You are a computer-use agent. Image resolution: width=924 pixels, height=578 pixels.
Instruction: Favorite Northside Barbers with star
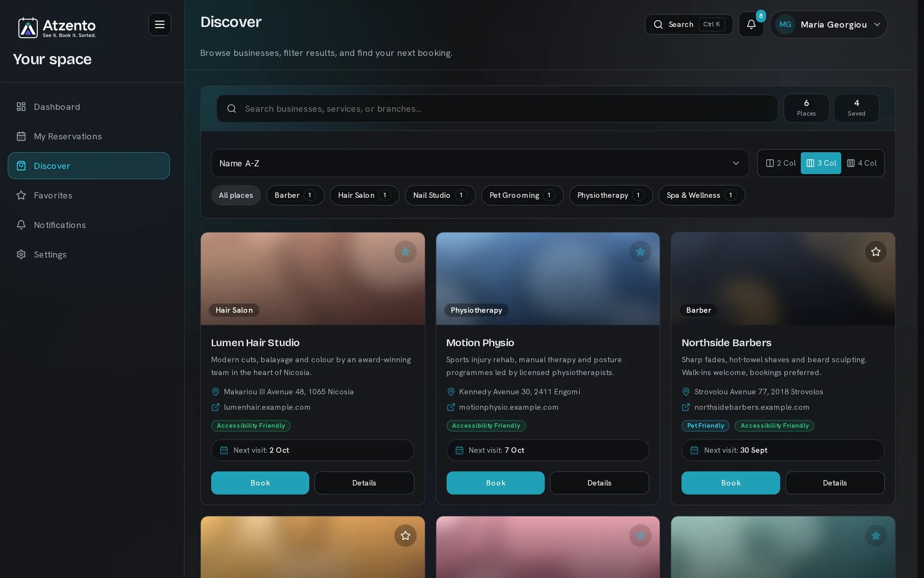[876, 252]
